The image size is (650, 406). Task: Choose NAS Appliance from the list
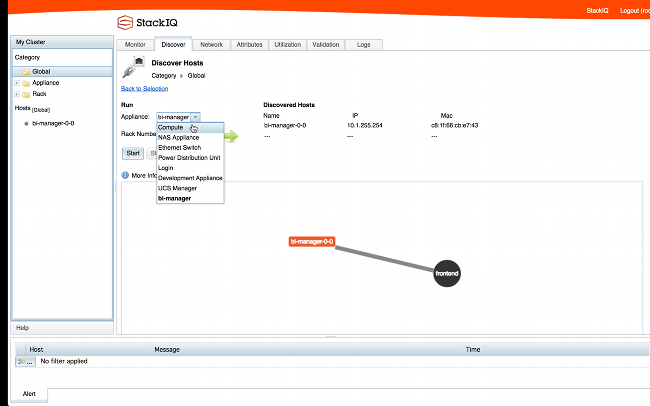tap(190, 137)
